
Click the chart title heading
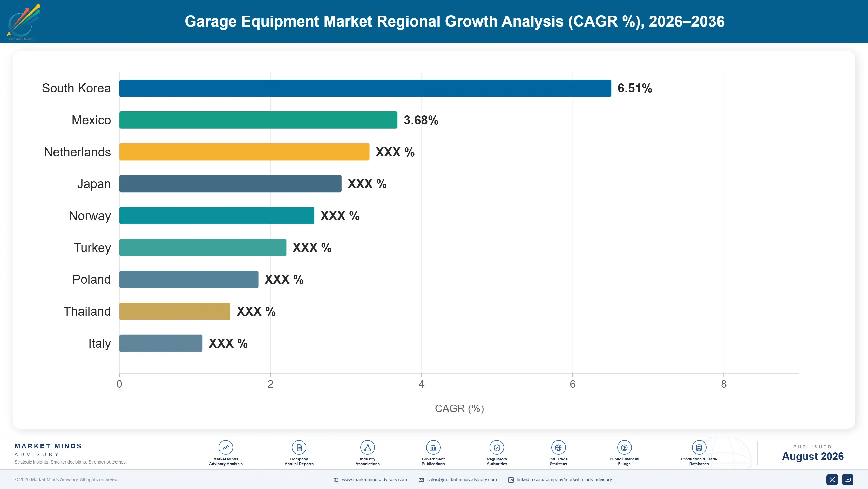pos(455,21)
